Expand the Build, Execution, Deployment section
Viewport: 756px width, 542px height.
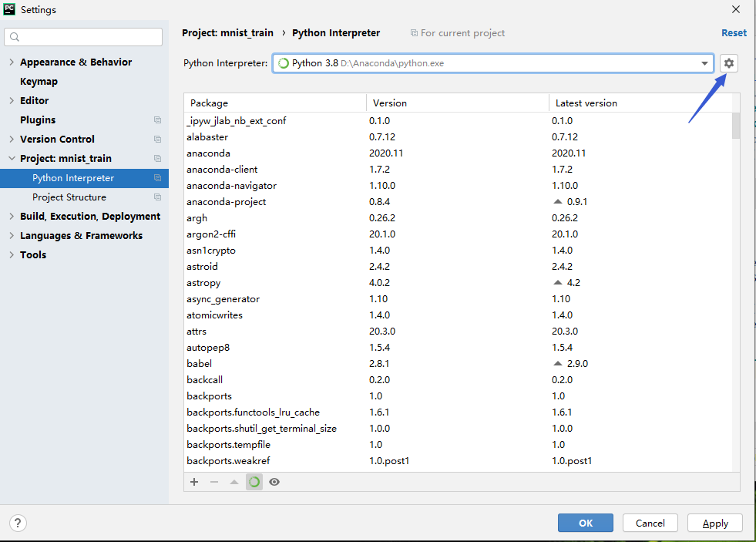coord(12,216)
